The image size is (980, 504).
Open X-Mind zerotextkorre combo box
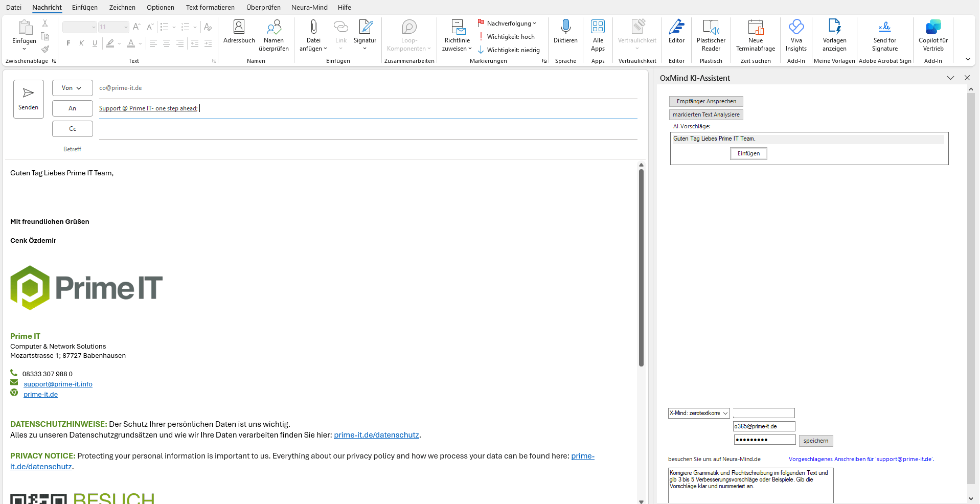coord(699,413)
